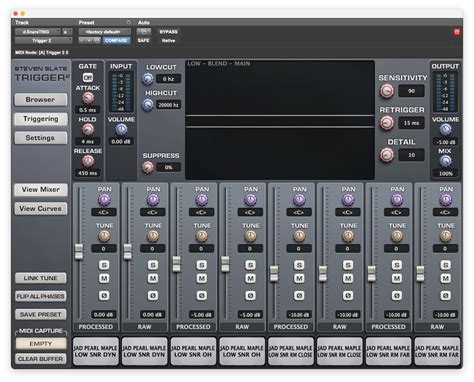Mute the PROCESSED LOW SNR RM CLOSE channel
The width and height of the screenshot is (474, 382).
(299, 278)
